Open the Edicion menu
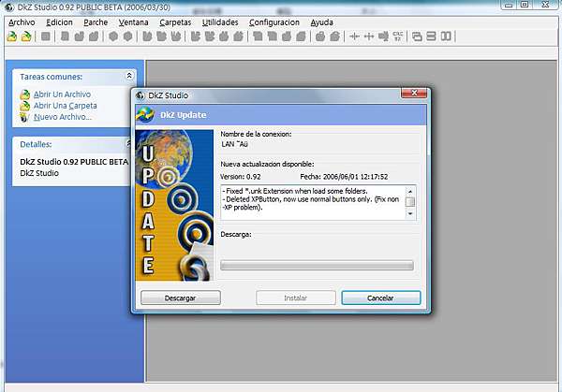The image size is (562, 392). 59,22
